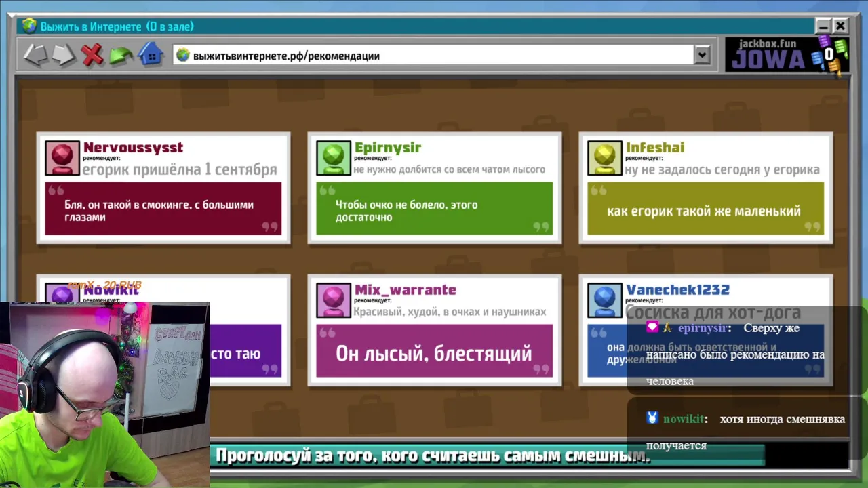Click Mix_warrante's pink avatar icon
The height and width of the screenshot is (488, 868).
(333, 300)
